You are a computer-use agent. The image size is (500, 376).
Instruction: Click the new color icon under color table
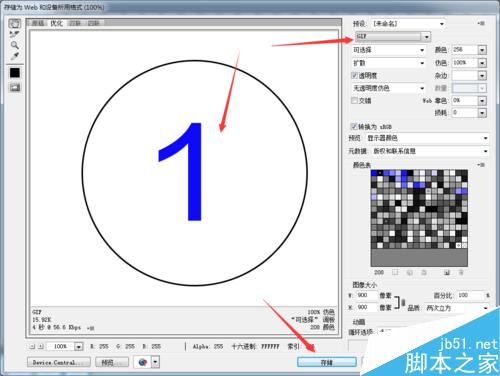click(447, 273)
